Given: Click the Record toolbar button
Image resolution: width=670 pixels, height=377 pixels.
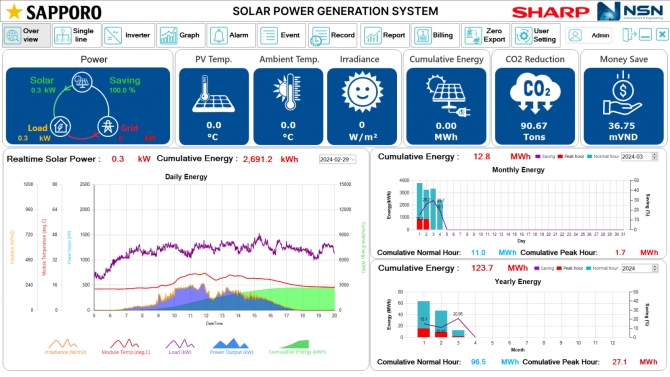Looking at the screenshot, I should tap(333, 35).
